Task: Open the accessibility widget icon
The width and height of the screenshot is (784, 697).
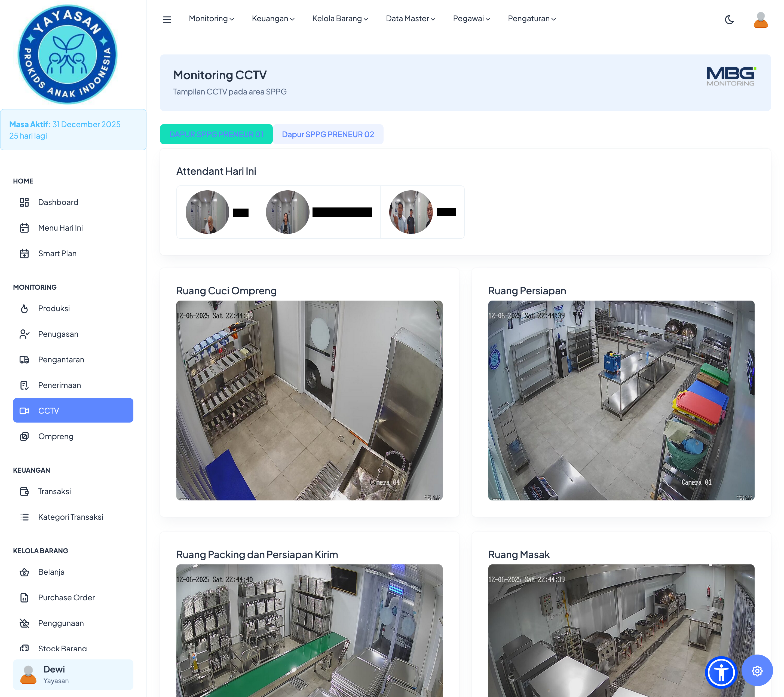Action: [x=721, y=672]
